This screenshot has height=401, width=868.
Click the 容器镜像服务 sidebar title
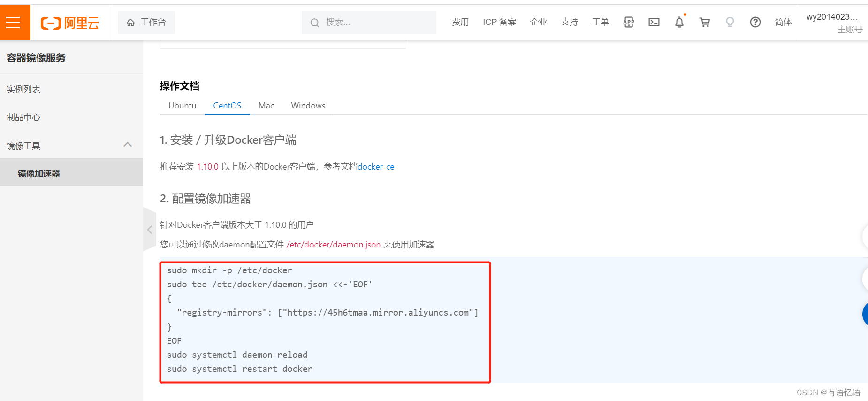click(36, 58)
